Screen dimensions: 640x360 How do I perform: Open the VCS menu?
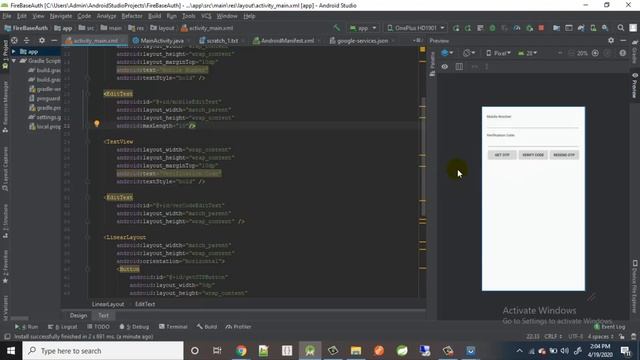[x=206, y=16]
